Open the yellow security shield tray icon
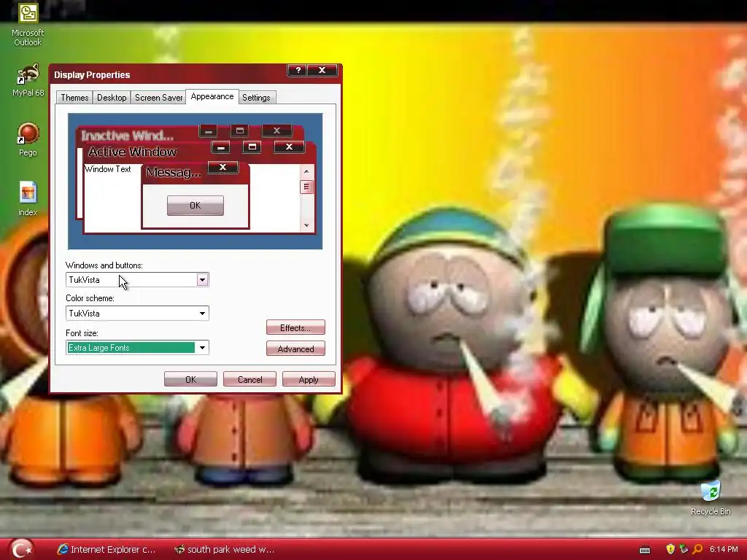The height and width of the screenshot is (560, 747). pyautogui.click(x=670, y=549)
